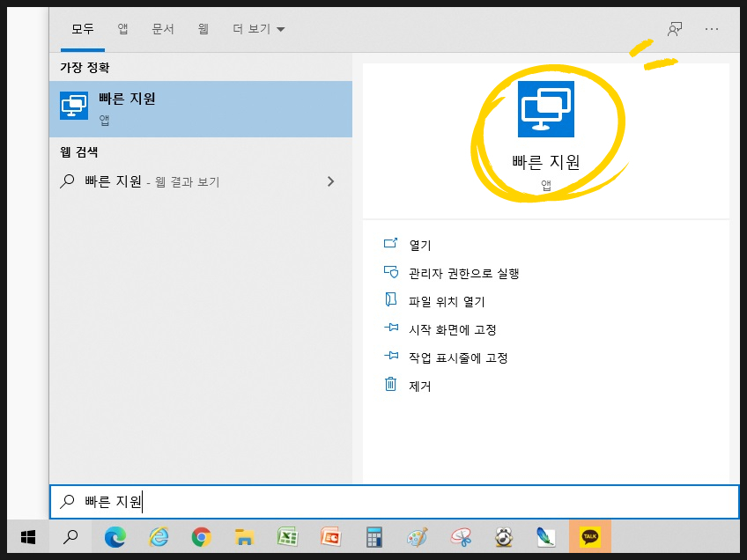Click the large 빠른 지원 app icon
The image size is (747, 560).
point(546,109)
